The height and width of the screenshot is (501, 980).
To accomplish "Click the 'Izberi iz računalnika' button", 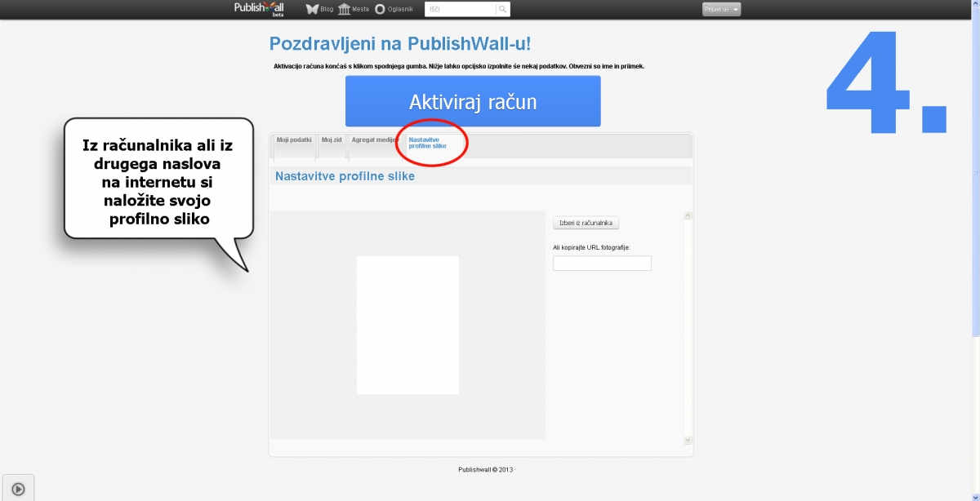I will [586, 223].
